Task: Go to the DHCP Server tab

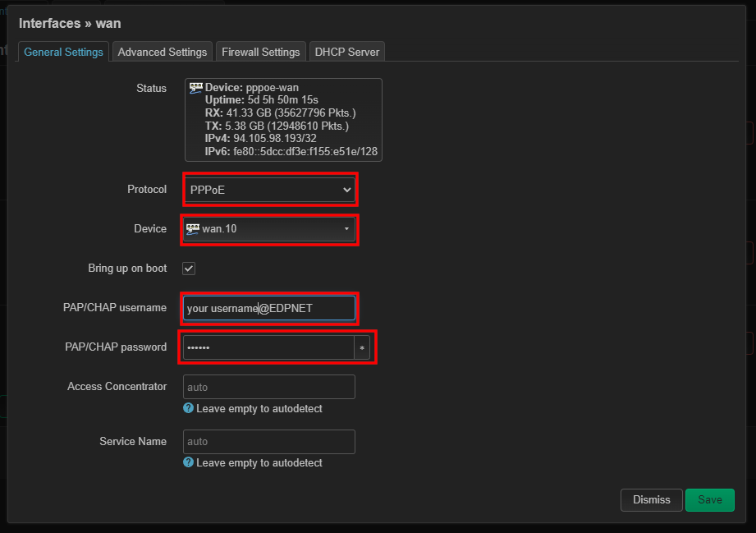Action: [346, 52]
